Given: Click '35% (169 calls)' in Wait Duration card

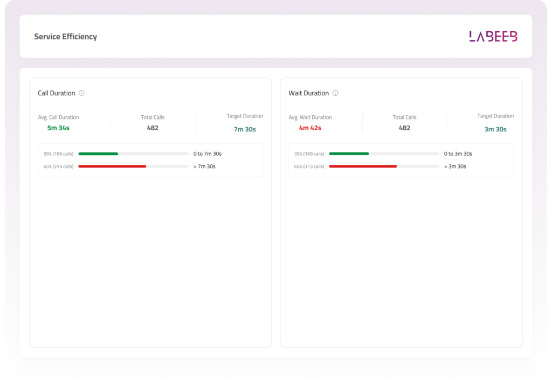Looking at the screenshot, I should (309, 153).
